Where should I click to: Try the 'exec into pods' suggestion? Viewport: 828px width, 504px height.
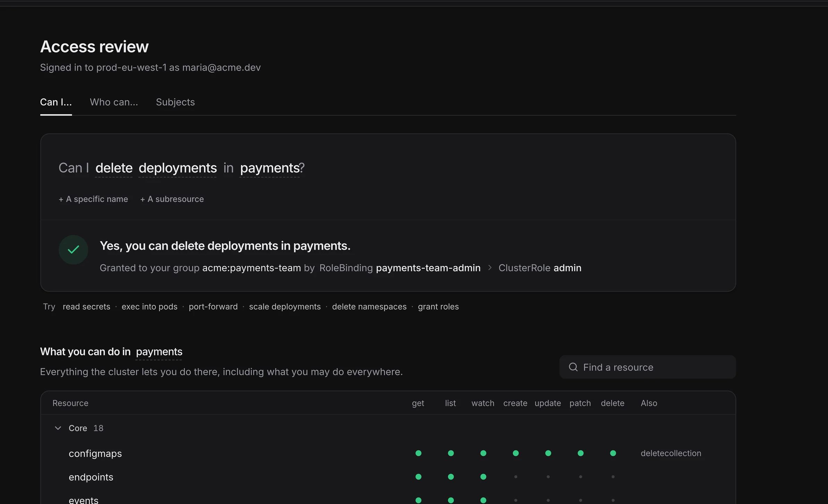(150, 307)
